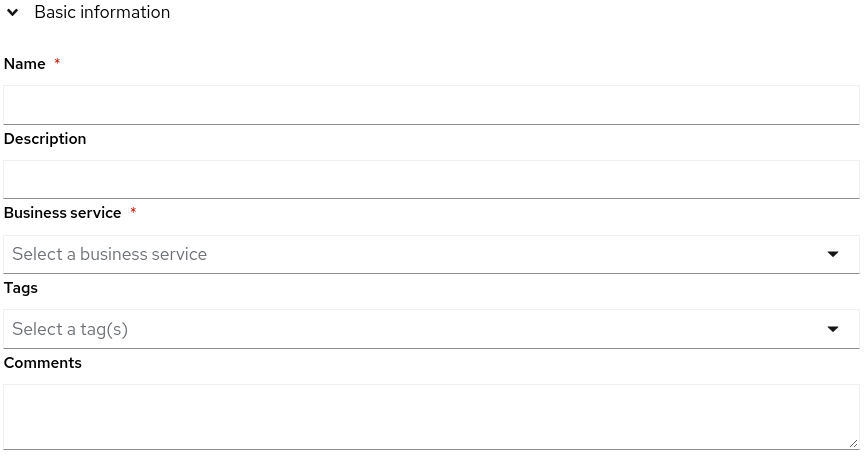Click the Comments label
The image size is (864, 458).
click(43, 363)
